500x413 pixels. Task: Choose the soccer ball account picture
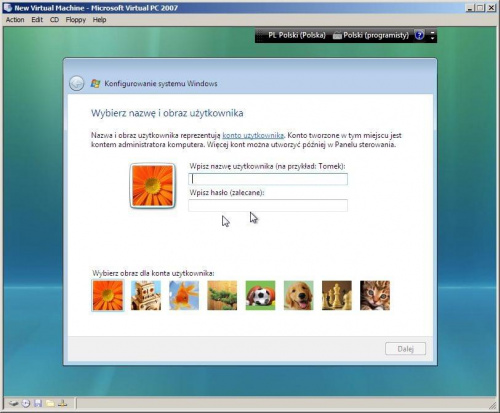pyautogui.click(x=260, y=295)
